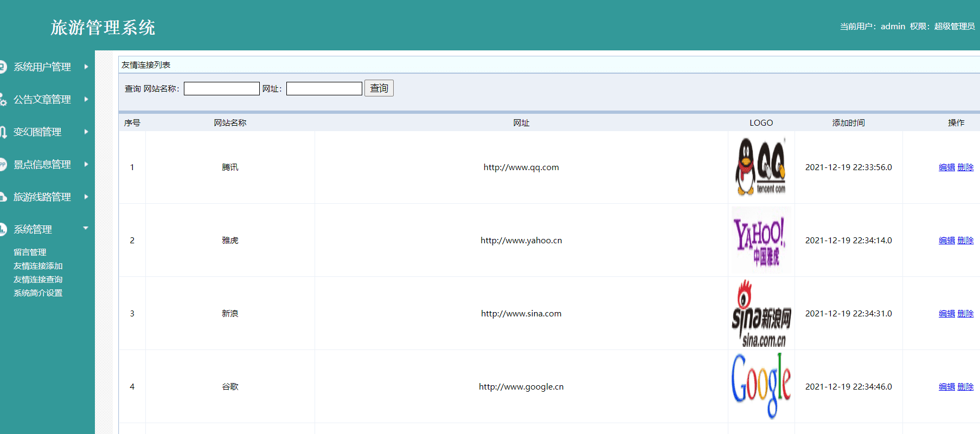Click the QQ Tencent logo thumbnail
Viewport: 980px width, 434px height.
[x=761, y=167]
